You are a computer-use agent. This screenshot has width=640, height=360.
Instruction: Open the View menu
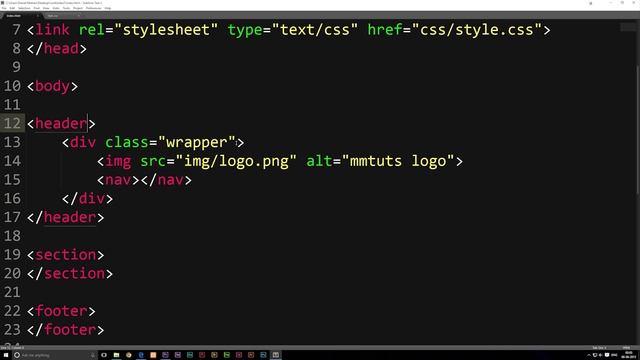point(46,8)
